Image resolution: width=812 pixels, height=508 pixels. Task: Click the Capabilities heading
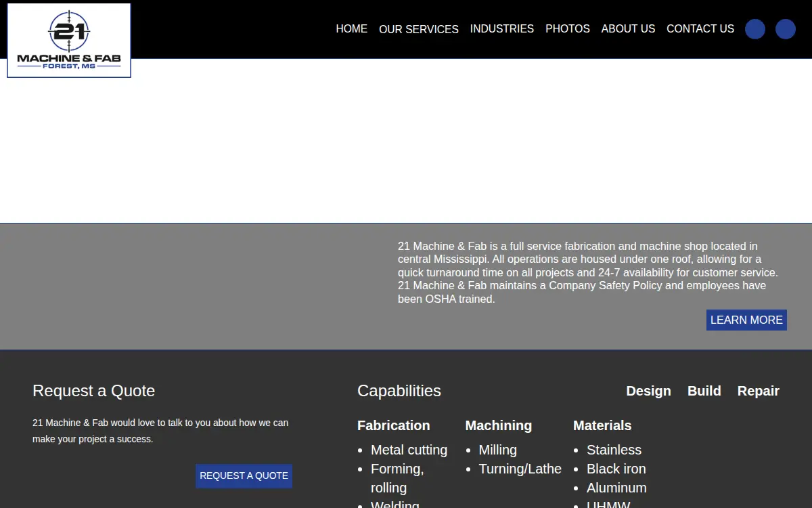pyautogui.click(x=399, y=391)
